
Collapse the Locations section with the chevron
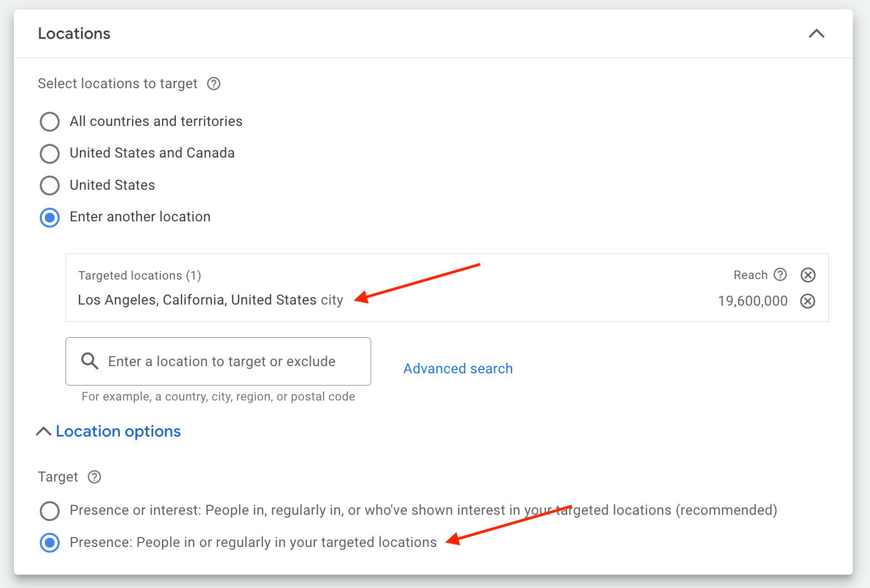[816, 33]
